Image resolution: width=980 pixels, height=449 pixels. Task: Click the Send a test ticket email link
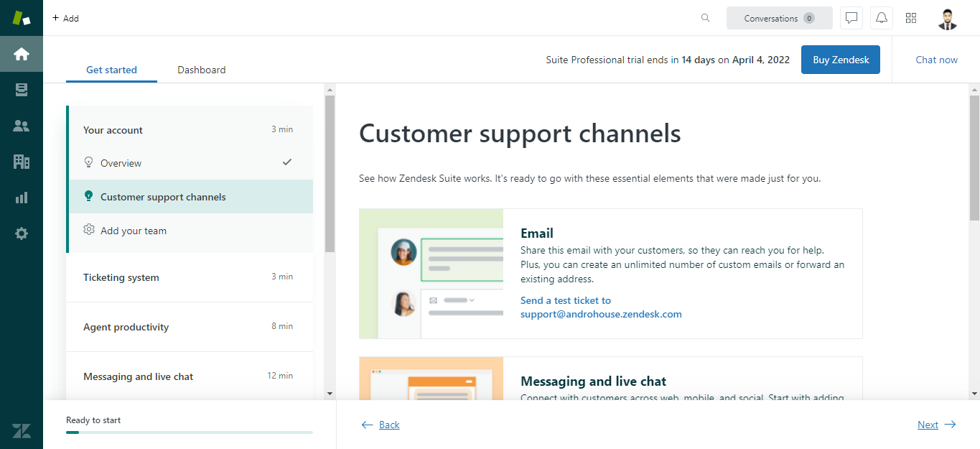pos(601,307)
